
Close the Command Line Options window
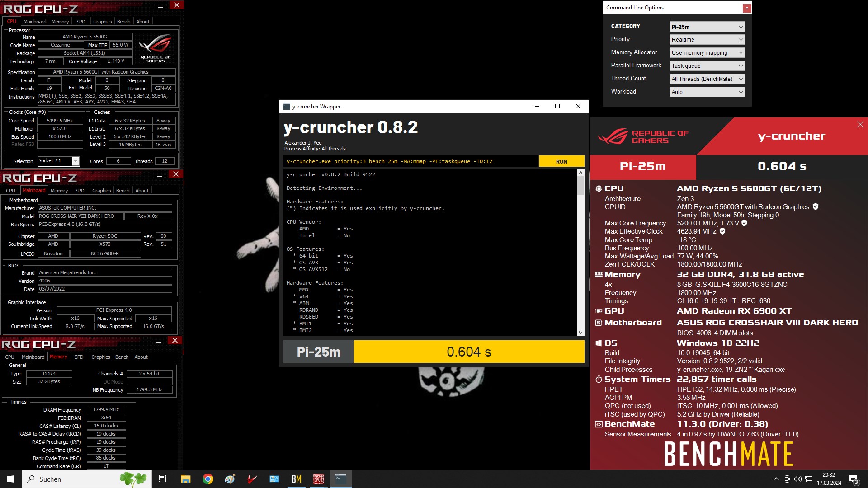[747, 8]
